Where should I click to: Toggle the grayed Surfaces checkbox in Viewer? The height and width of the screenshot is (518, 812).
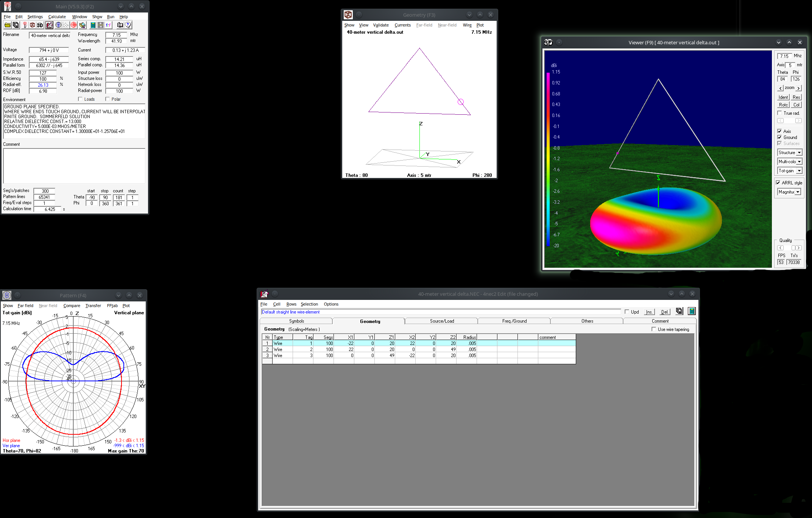coord(779,143)
